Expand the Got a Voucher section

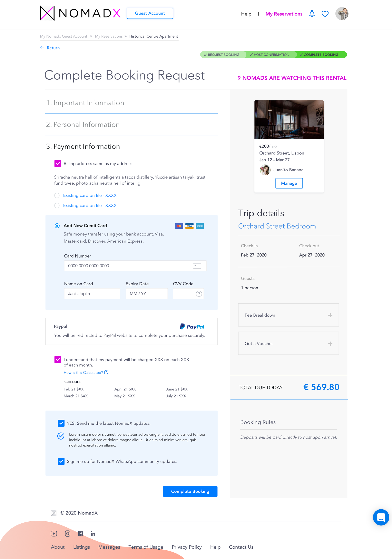point(288,343)
